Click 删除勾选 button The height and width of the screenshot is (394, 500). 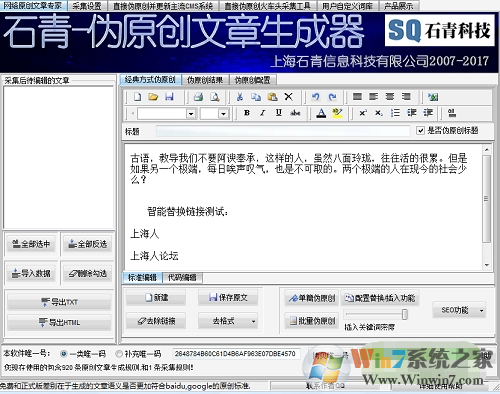(x=88, y=274)
